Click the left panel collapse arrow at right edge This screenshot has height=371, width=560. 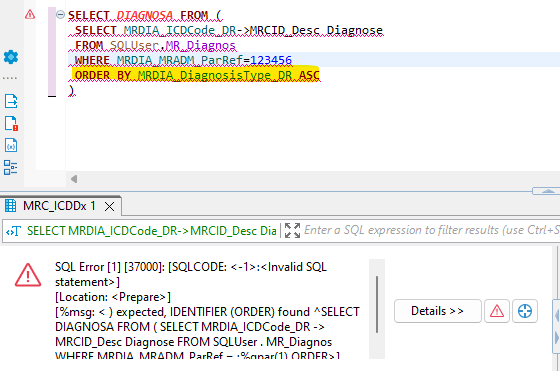tap(556, 316)
